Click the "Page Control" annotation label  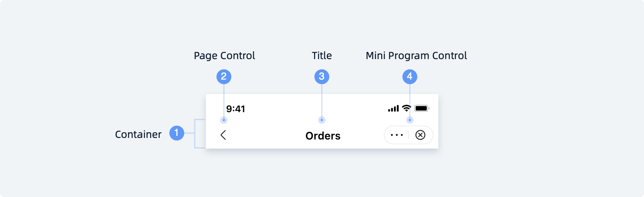pos(224,55)
